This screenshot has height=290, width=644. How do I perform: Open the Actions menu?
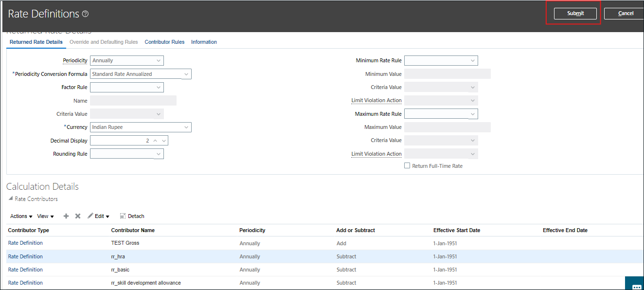(19, 216)
